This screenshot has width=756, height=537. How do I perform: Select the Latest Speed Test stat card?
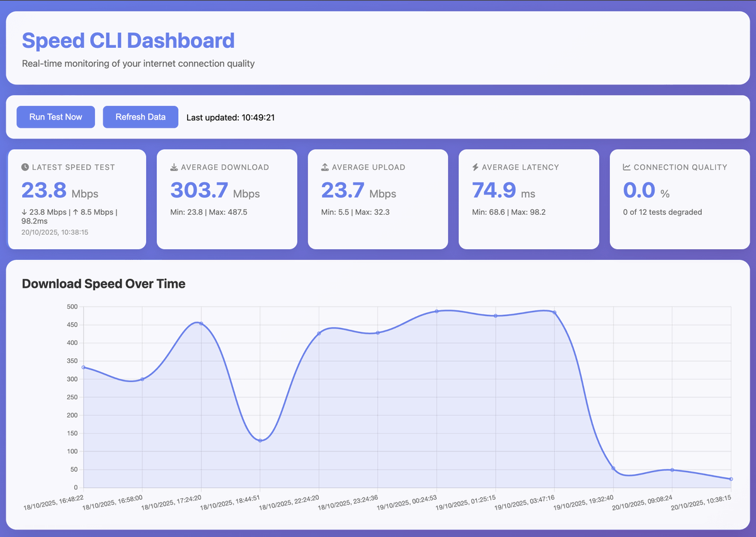coord(77,199)
